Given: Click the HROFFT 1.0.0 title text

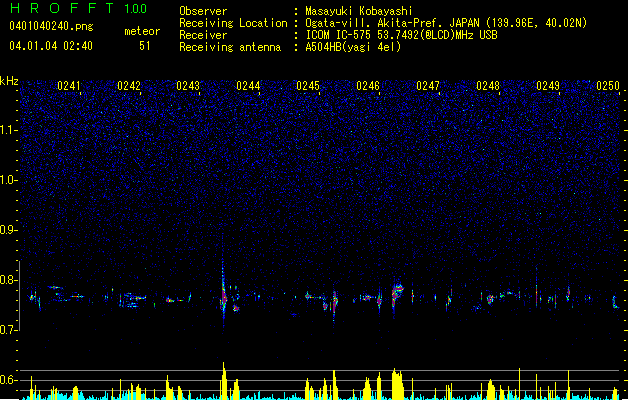Looking at the screenshot, I should click(x=78, y=8).
